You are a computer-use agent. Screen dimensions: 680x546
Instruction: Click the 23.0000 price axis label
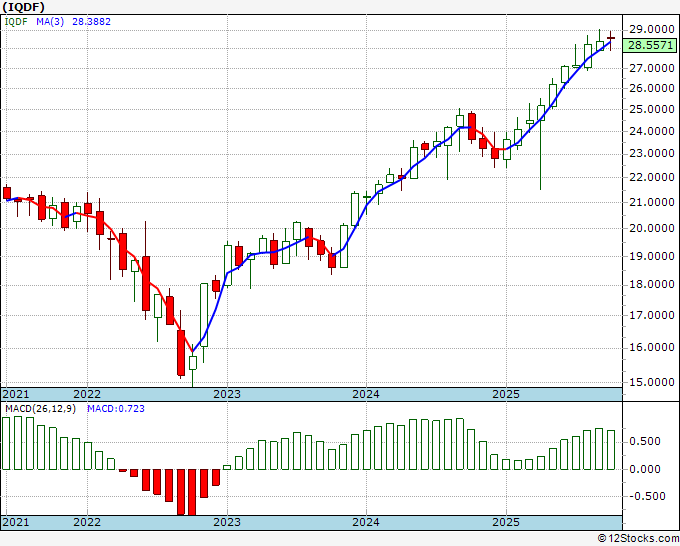[x=652, y=154]
